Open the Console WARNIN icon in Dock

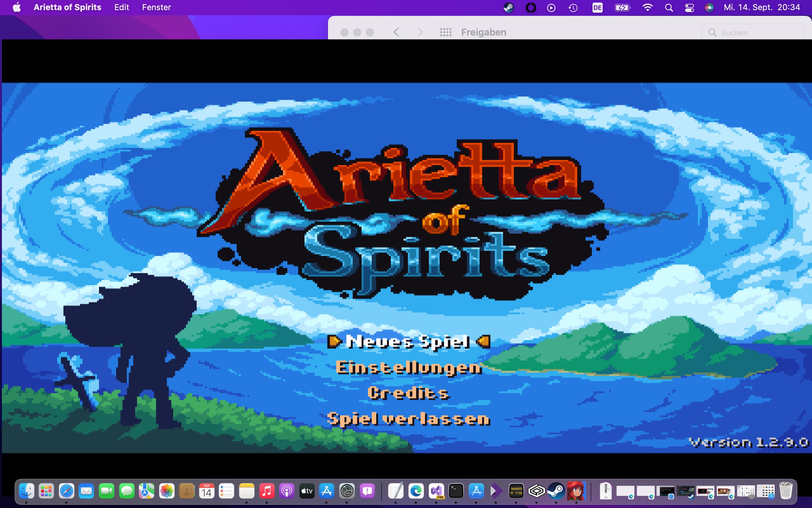[x=516, y=491]
